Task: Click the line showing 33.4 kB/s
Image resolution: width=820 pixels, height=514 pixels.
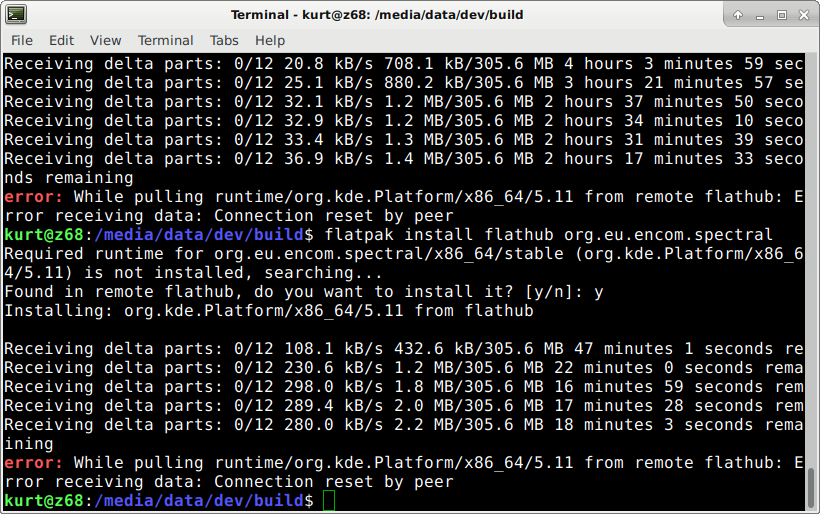Action: pos(404,140)
